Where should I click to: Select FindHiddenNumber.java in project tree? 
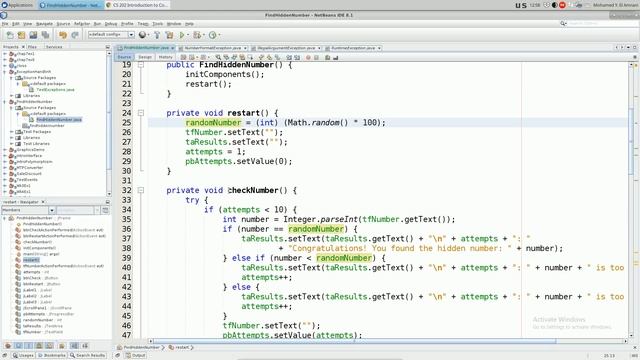click(59, 120)
